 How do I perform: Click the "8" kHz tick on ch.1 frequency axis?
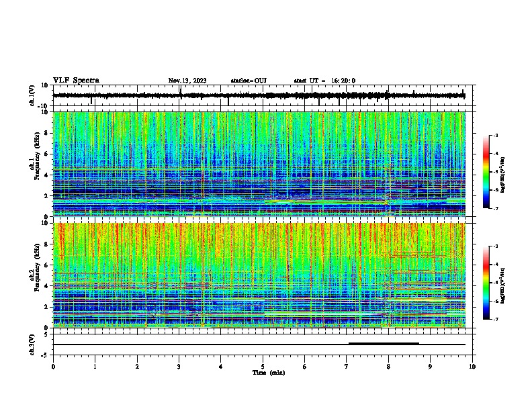46,133
